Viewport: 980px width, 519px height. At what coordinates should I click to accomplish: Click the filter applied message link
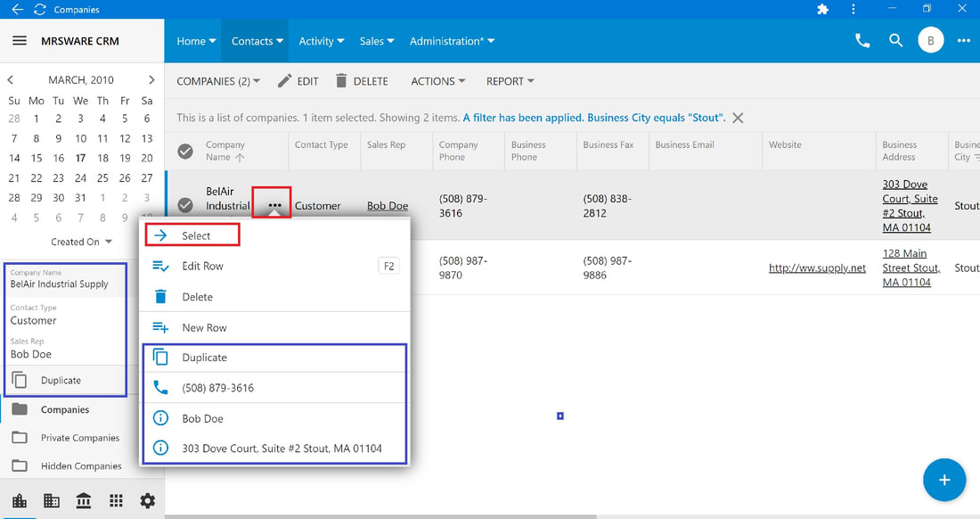(x=593, y=118)
